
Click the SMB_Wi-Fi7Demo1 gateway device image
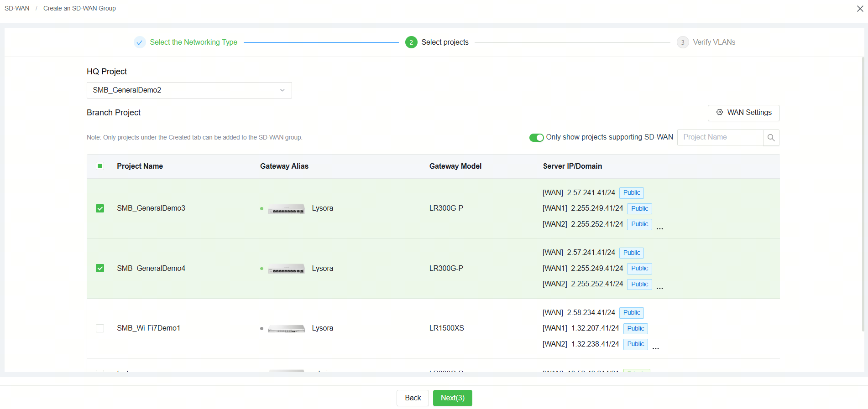286,328
